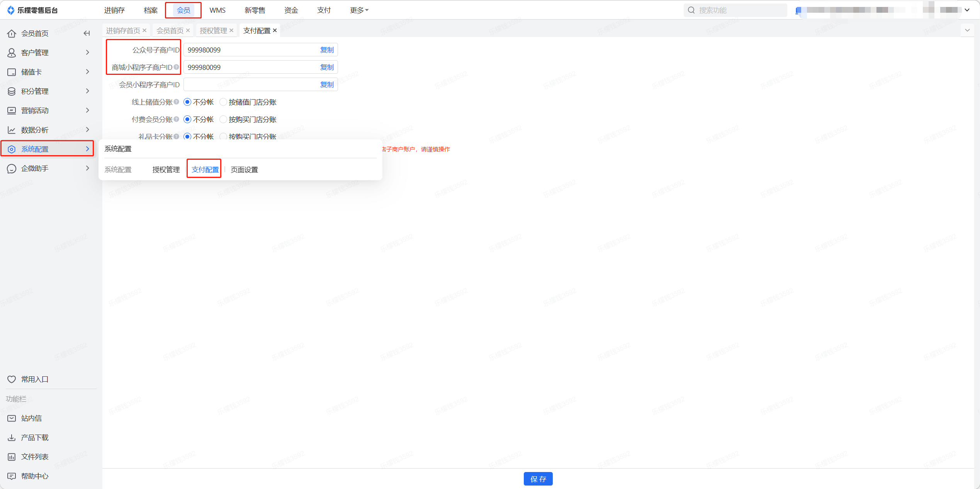The image size is (980, 489).
Task: Click 复制 for 公众号子商户ID
Action: point(327,50)
